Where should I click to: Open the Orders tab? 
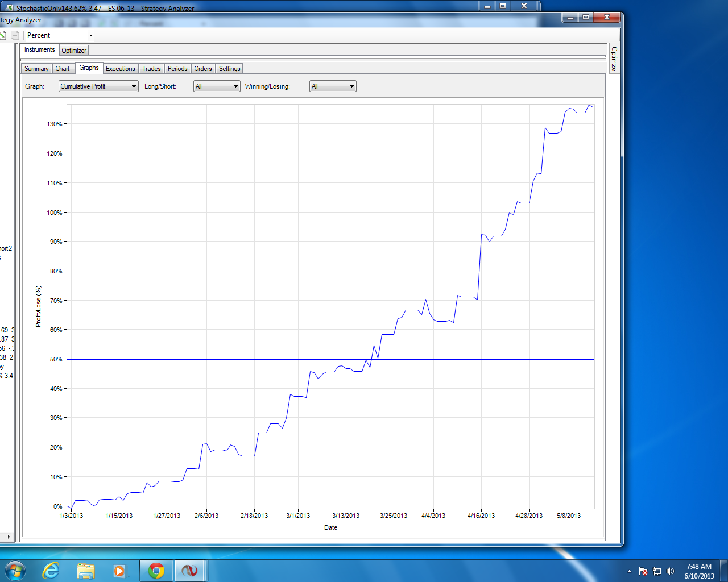[203, 69]
